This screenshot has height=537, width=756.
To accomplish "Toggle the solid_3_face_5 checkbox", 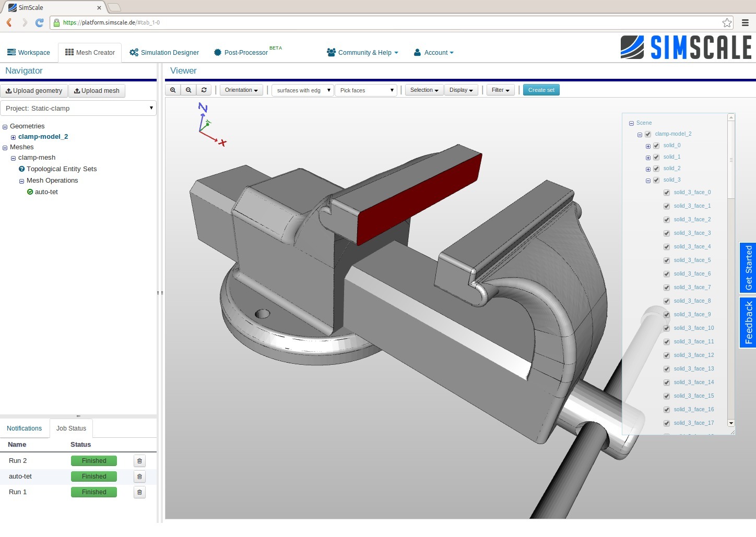I will 667,260.
